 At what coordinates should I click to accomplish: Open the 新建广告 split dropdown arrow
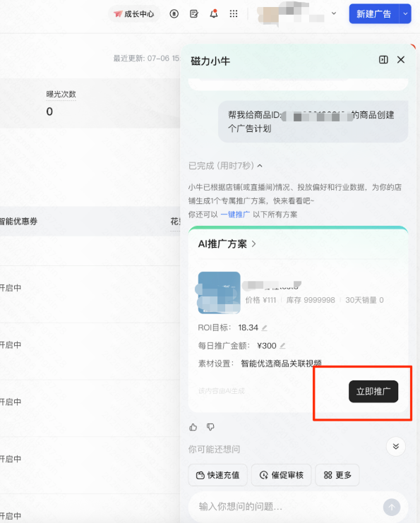click(405, 13)
